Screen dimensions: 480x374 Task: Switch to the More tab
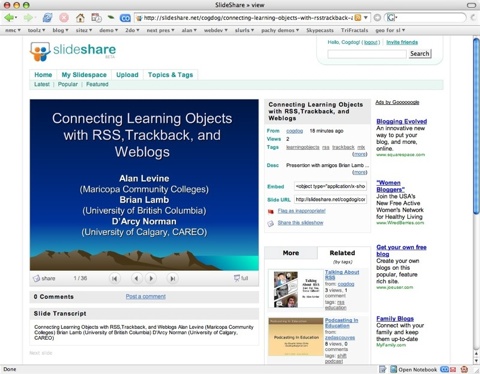(x=291, y=253)
